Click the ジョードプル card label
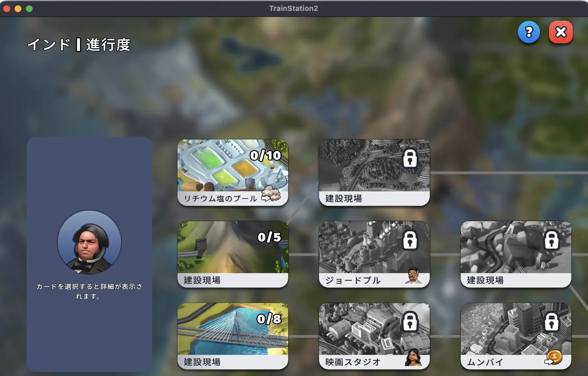Viewport: 588px width, 376px height. click(353, 280)
